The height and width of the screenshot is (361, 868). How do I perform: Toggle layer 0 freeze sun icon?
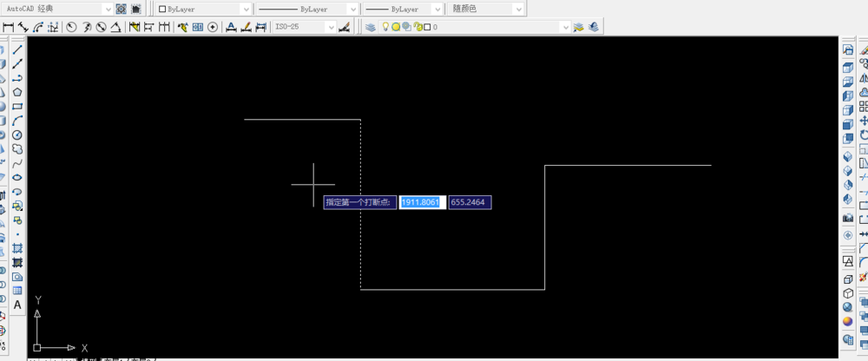click(396, 27)
